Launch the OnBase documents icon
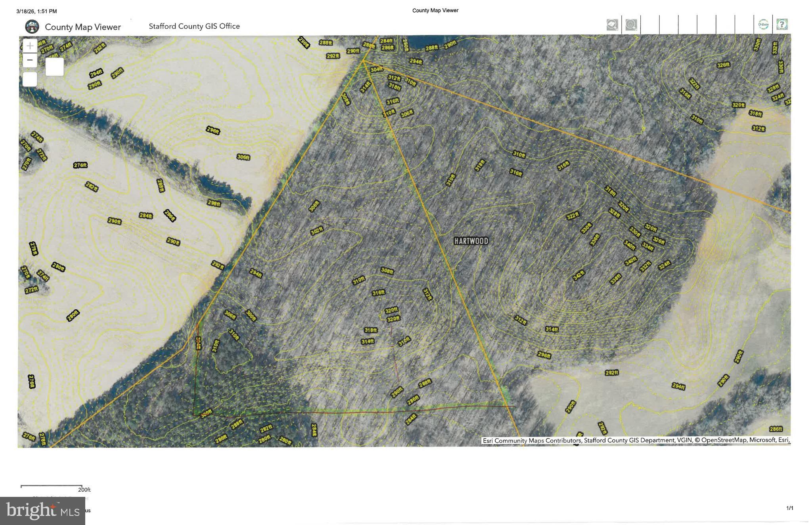The width and height of the screenshot is (812, 525). pyautogui.click(x=763, y=25)
